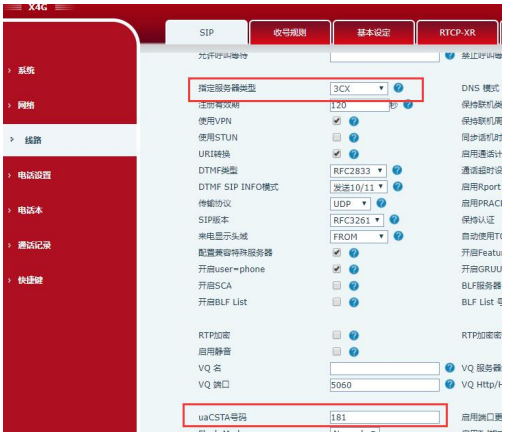Show help for SIP版本 setting
This screenshot has width=506, height=435.
394,220
